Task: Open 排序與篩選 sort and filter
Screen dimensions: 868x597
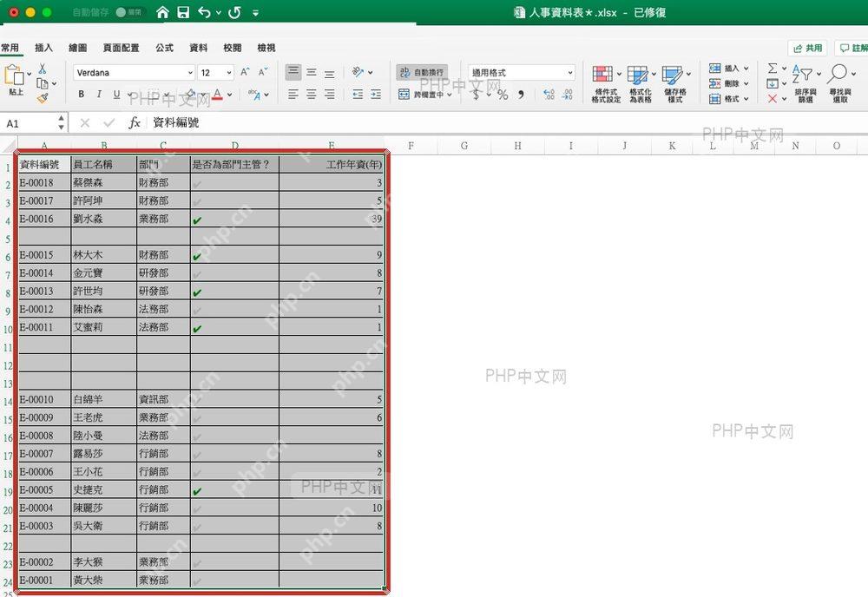Action: point(806,84)
